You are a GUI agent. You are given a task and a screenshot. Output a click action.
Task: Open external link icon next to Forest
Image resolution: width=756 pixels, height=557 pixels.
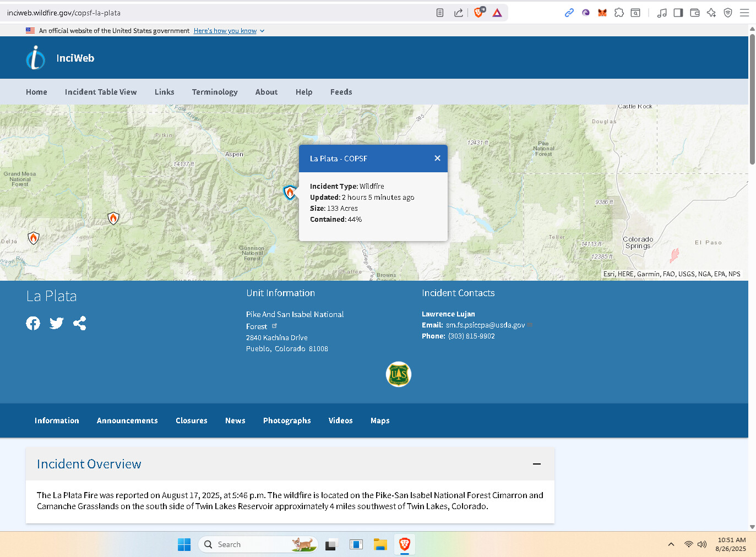[x=274, y=326]
